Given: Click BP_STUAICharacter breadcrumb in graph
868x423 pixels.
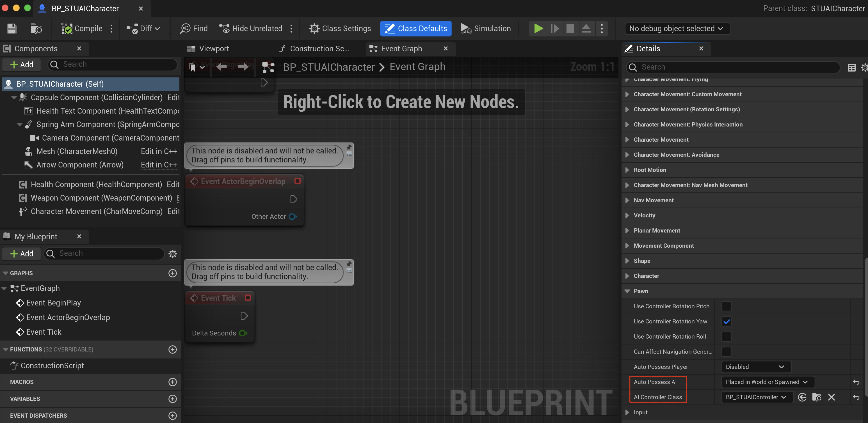Looking at the screenshot, I should click(x=329, y=67).
